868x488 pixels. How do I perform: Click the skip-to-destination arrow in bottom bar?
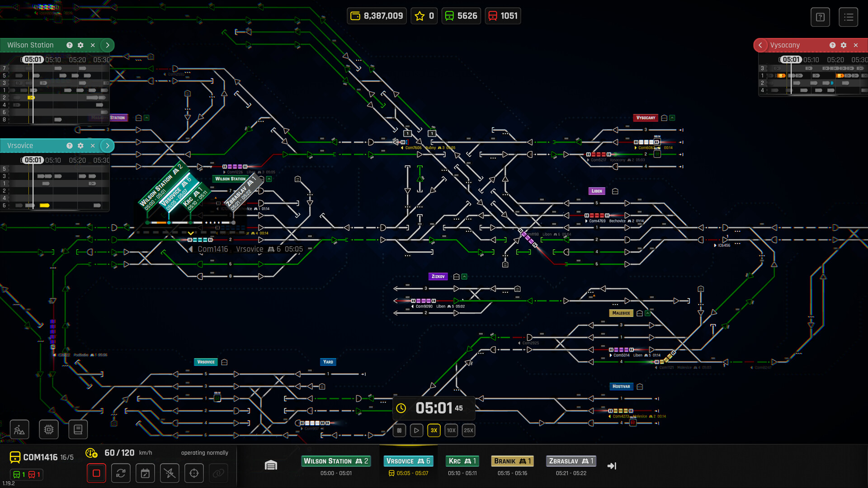pos(612,465)
